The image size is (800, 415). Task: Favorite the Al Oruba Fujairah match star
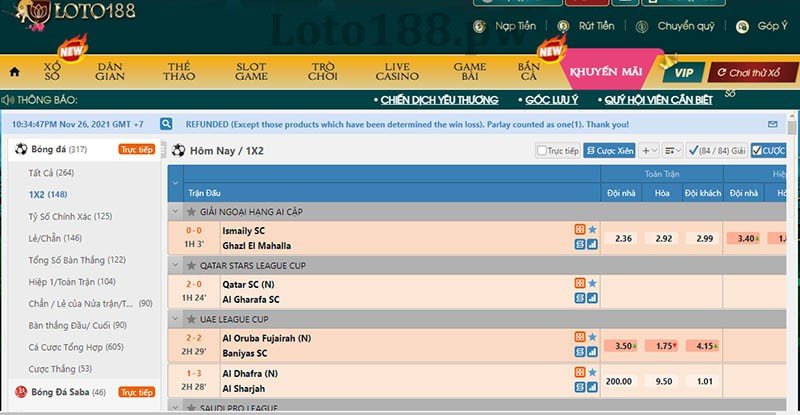592,336
